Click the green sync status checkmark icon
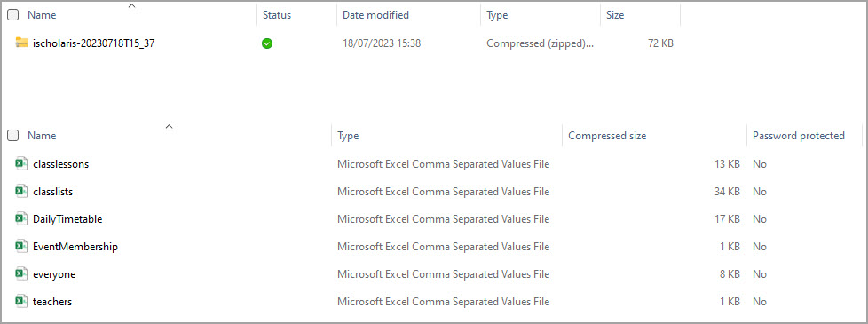 pos(267,43)
